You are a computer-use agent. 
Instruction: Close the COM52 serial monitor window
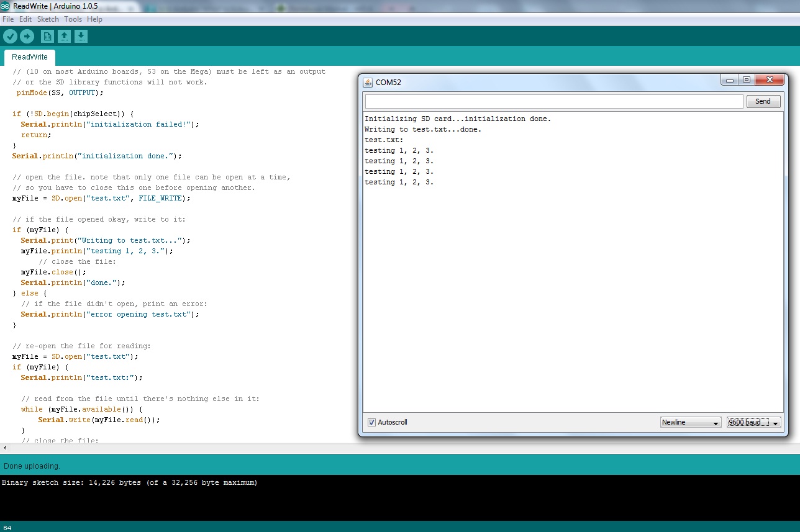click(770, 80)
